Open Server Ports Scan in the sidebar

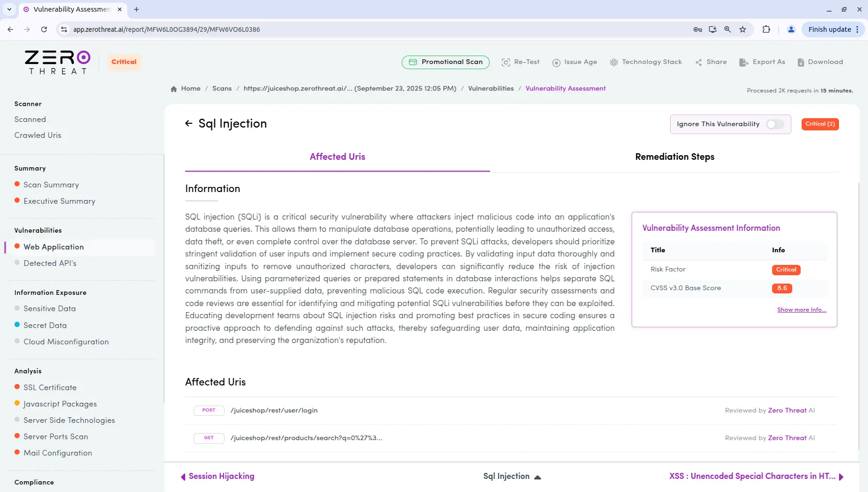click(x=56, y=437)
